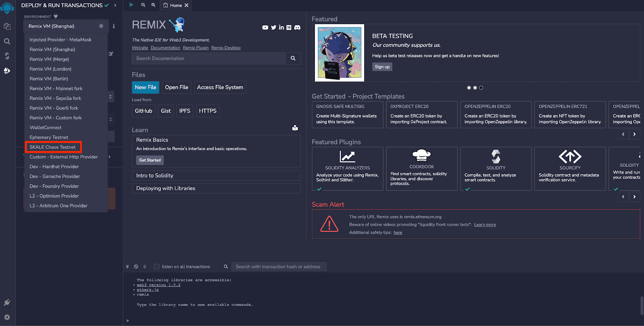Image resolution: width=644 pixels, height=326 pixels.
Task: Click the Search Documentation input field
Action: click(208, 58)
